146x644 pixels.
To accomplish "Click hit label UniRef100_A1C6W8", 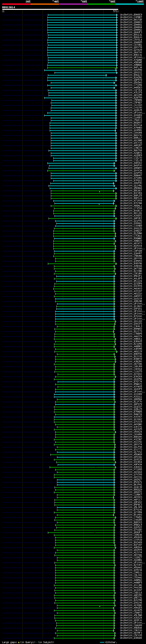I will pos(131,140).
